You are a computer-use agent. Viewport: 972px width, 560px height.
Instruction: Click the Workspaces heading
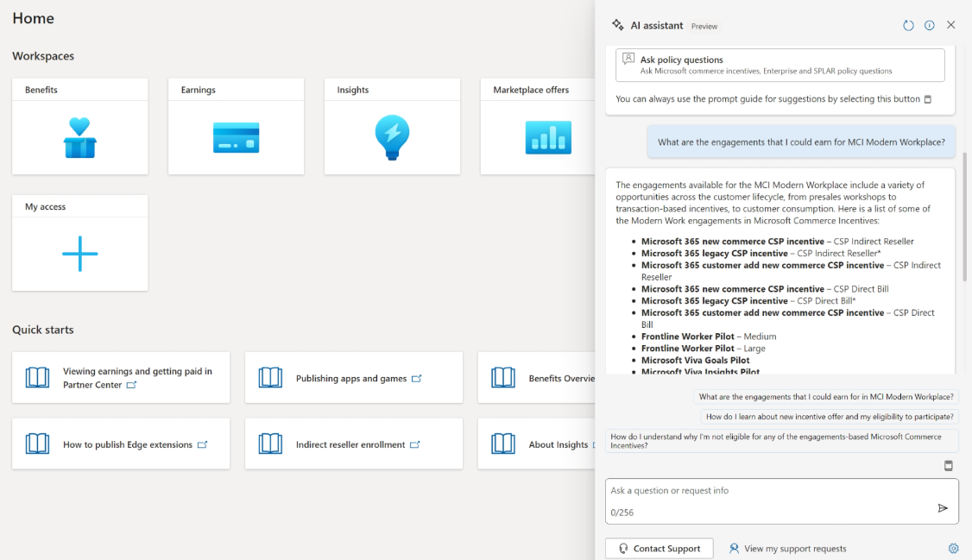[x=43, y=56]
